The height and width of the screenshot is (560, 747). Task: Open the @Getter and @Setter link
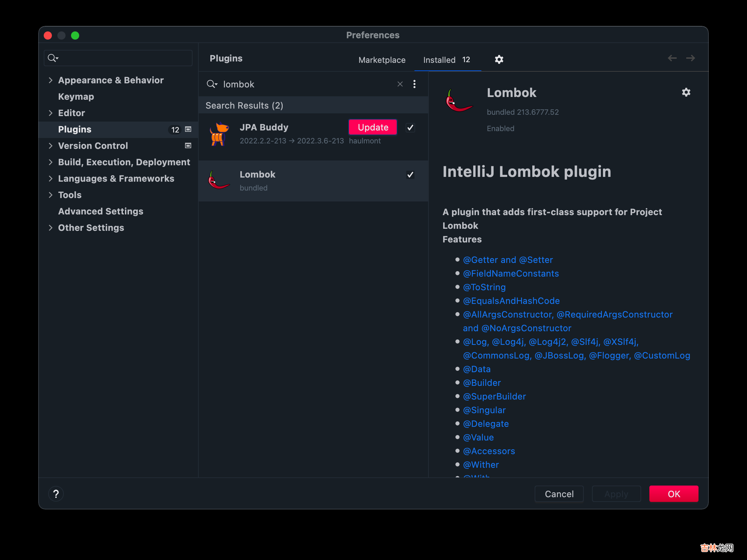[x=508, y=260]
